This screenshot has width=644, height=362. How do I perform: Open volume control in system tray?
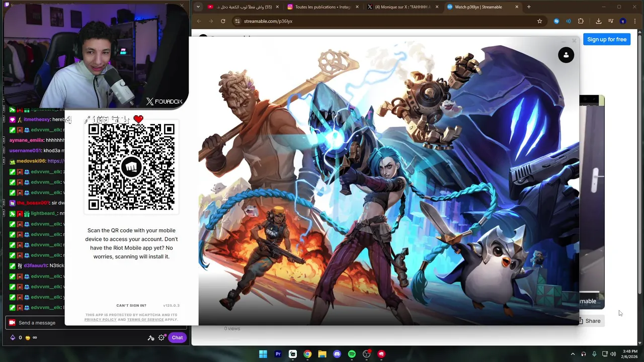click(x=613, y=354)
